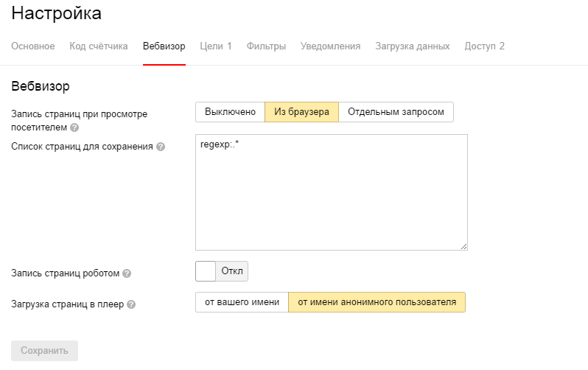Open the Фильтры tab
This screenshot has height=370, width=588.
point(266,46)
